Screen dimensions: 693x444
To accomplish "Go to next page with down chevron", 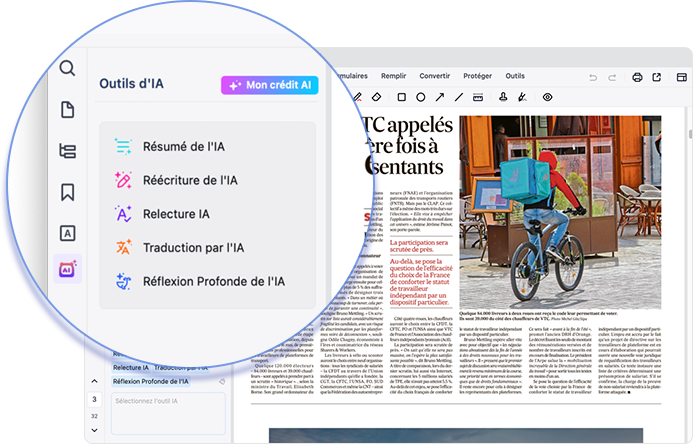I will [x=94, y=430].
